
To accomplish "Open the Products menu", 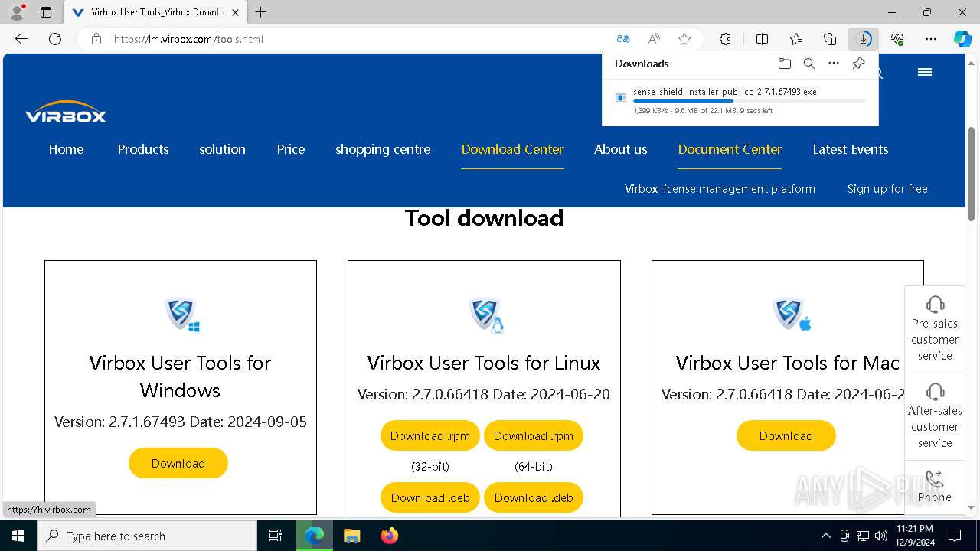I will 143,149.
